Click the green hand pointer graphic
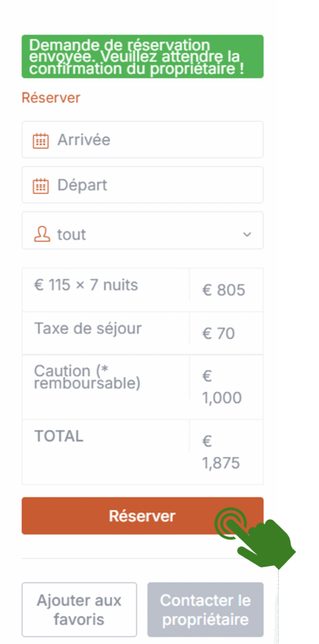This screenshot has height=644, width=319. [x=255, y=537]
